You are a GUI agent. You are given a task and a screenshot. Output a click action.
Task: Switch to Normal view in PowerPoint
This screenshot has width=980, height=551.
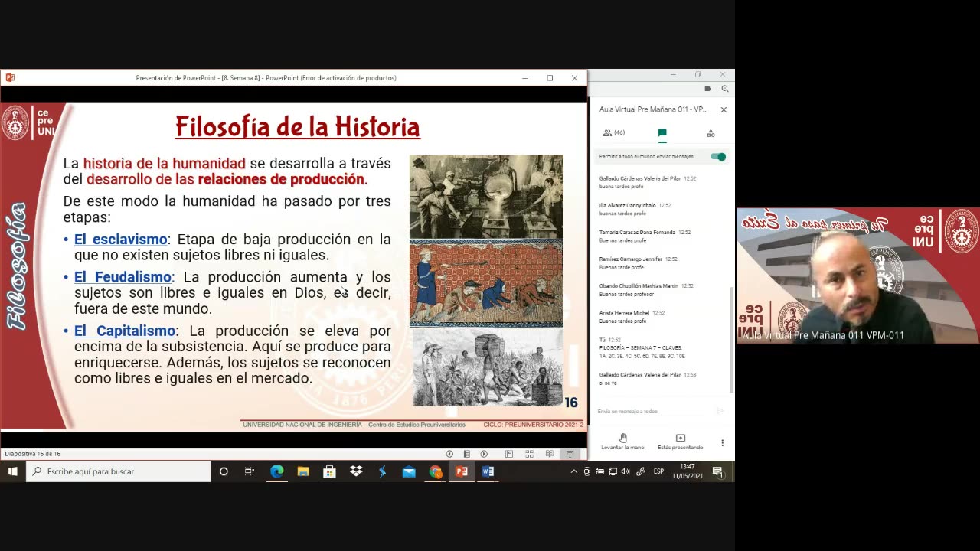pos(509,454)
